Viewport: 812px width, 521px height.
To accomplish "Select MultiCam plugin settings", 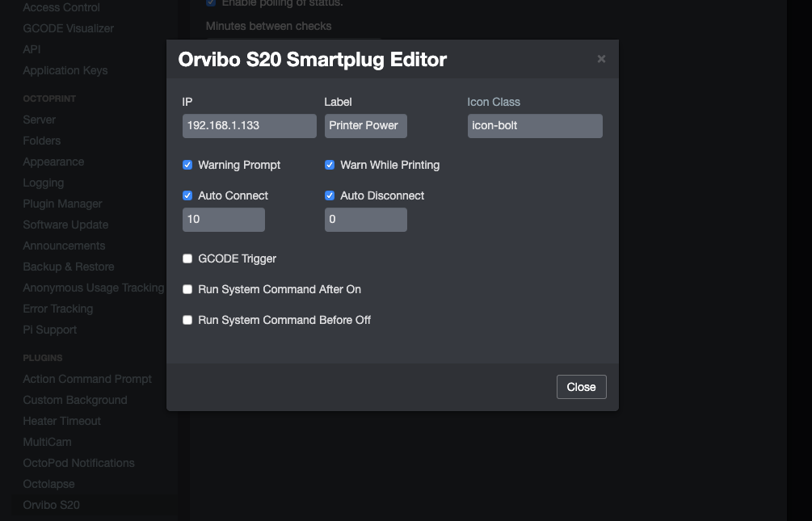I will tap(47, 443).
